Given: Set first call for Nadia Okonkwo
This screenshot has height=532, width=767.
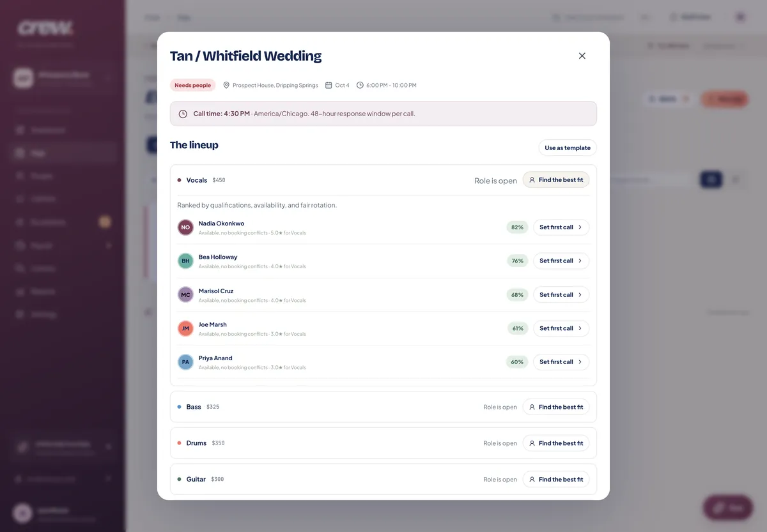Looking at the screenshot, I should tap(561, 227).
